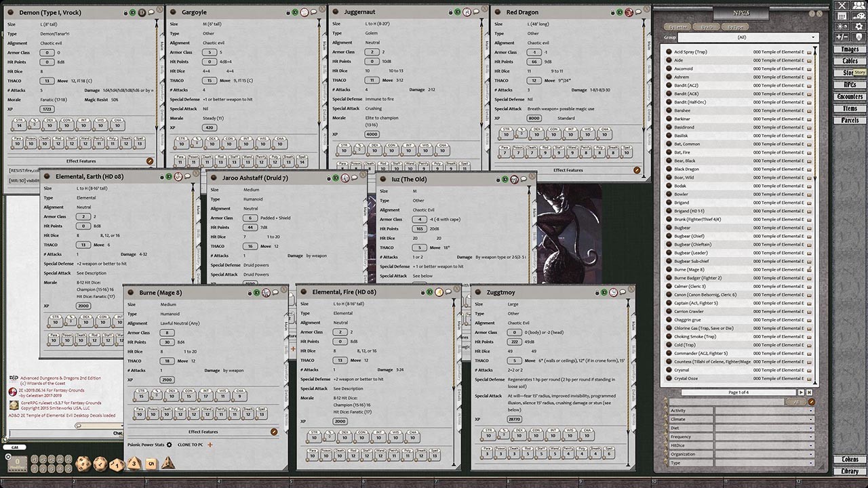Click the d20 die at bottom

[x=82, y=464]
